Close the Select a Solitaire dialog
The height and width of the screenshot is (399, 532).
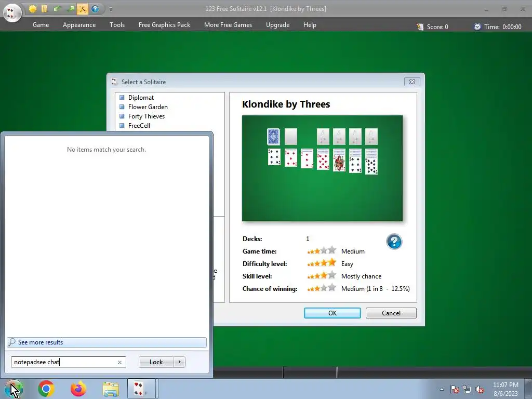412,82
